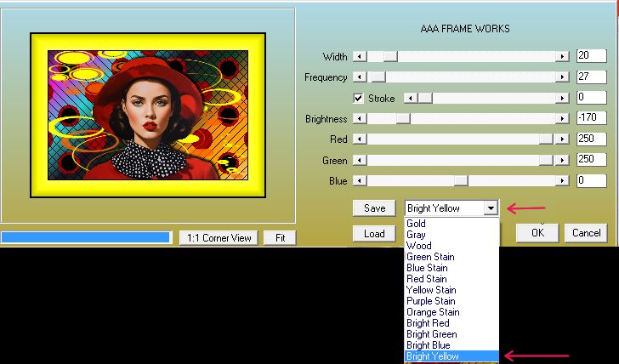
Task: Click the Stroke slider right arrow
Action: click(x=562, y=98)
